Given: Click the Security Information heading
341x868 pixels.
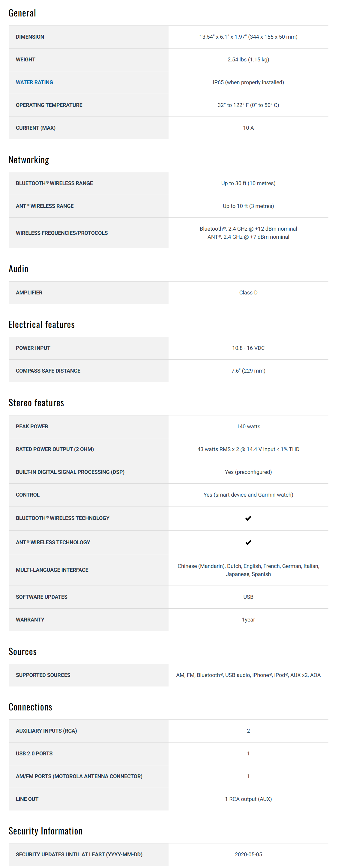Looking at the screenshot, I should click(x=46, y=831).
